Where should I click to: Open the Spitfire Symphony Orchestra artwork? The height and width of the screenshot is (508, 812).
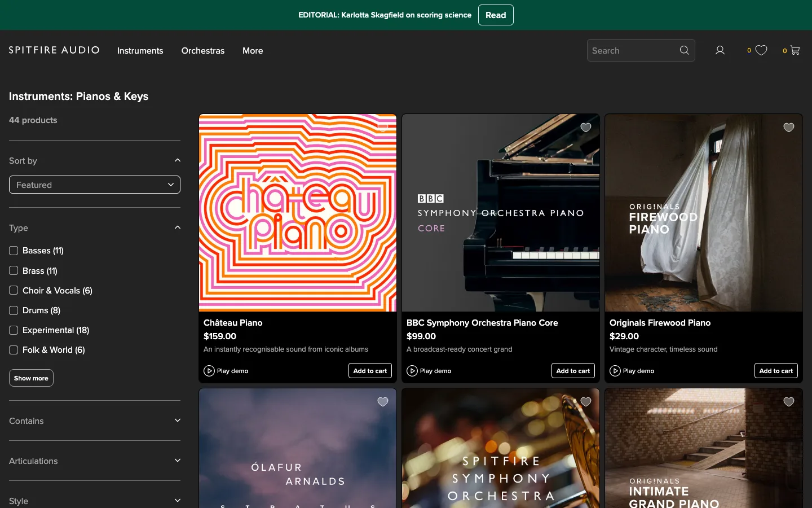(501, 448)
